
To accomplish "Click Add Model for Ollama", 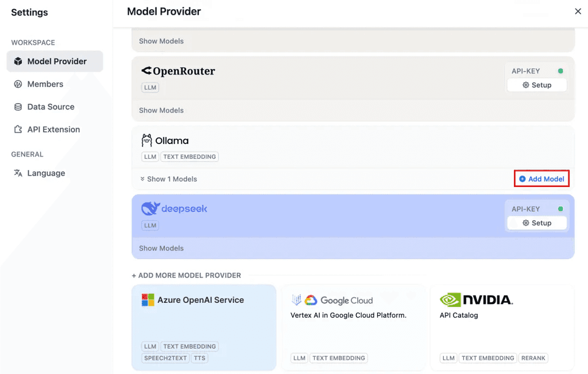I will pos(541,178).
